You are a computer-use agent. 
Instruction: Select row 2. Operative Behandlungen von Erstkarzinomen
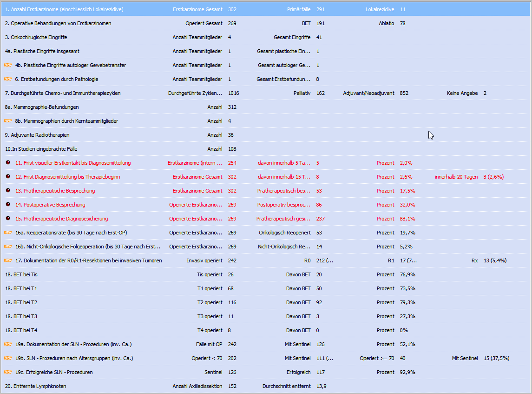pyautogui.click(x=265, y=23)
